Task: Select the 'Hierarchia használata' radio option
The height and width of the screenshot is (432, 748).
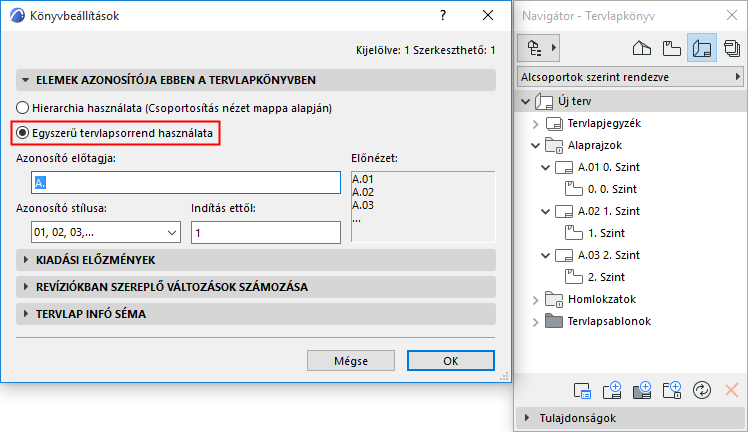Action: [24, 107]
